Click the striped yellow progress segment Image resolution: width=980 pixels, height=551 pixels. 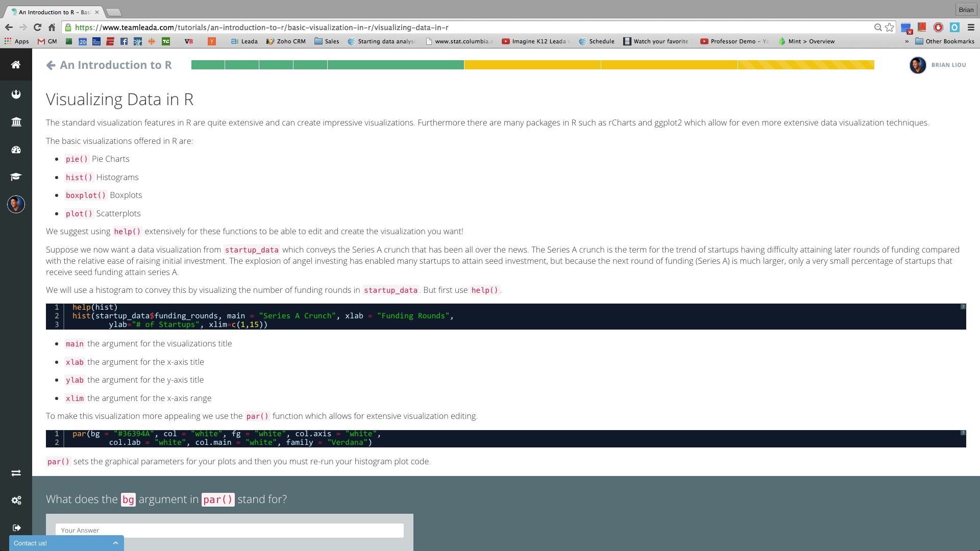point(805,65)
